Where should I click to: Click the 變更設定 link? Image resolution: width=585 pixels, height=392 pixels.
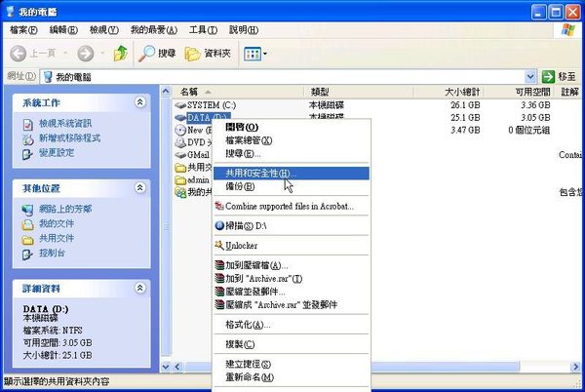point(57,152)
